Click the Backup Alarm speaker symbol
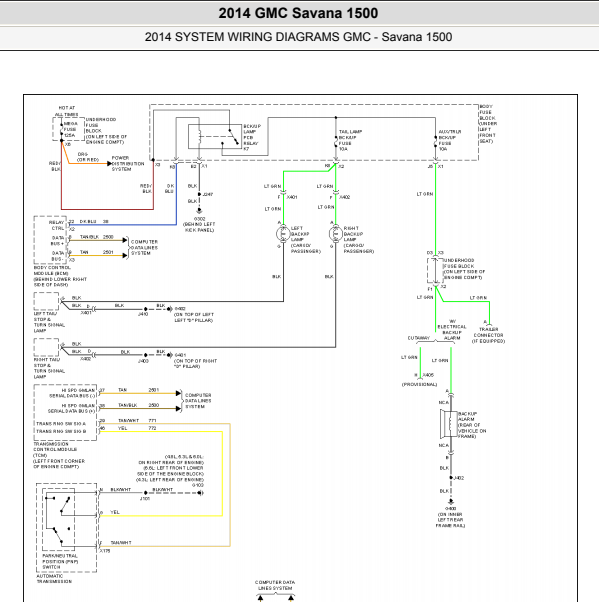This screenshot has width=599, height=602. [x=448, y=423]
